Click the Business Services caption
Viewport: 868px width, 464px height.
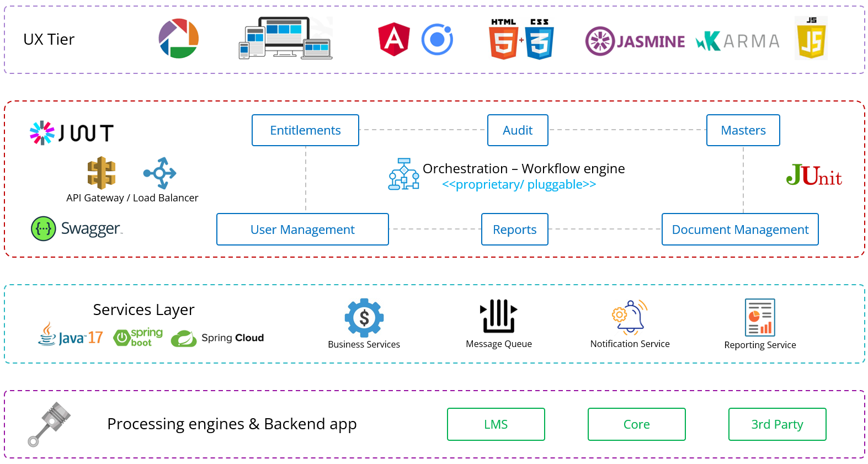[x=364, y=345]
